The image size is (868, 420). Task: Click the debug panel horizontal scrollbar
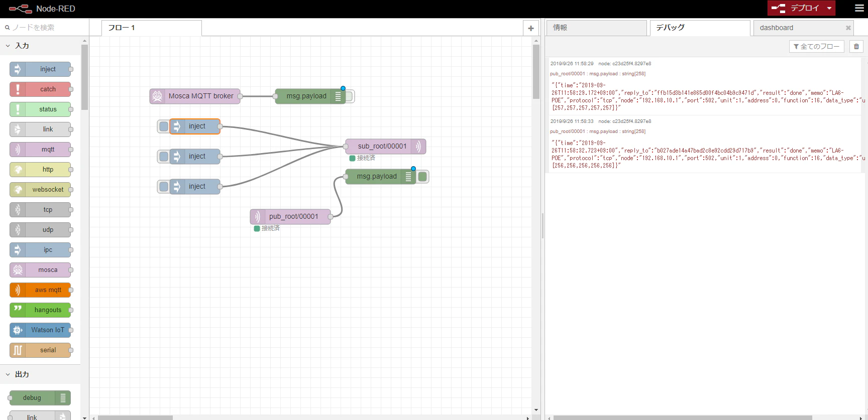[x=683, y=417]
